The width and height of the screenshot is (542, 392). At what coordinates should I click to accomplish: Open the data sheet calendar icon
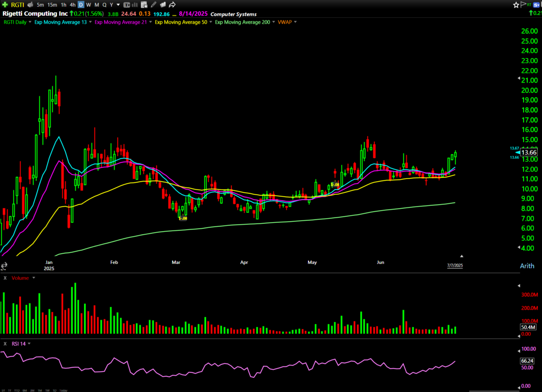144,5
